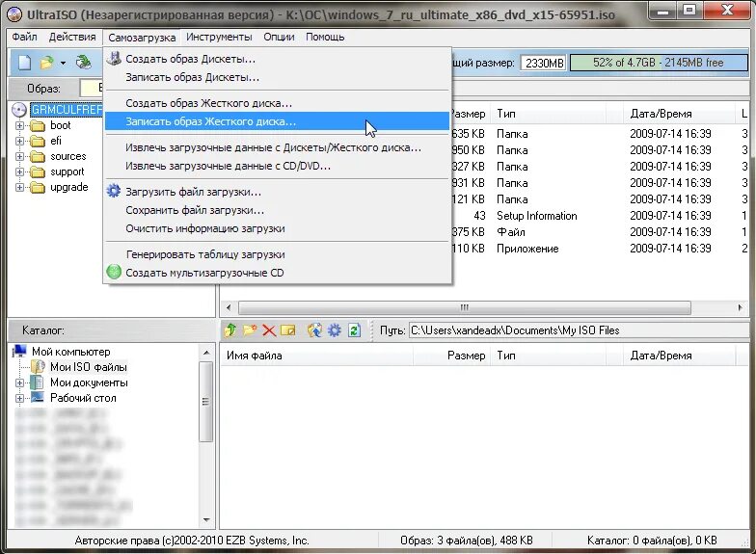Click the Приложение type cell
Viewport: 756px width, 554px height.
[x=527, y=249]
